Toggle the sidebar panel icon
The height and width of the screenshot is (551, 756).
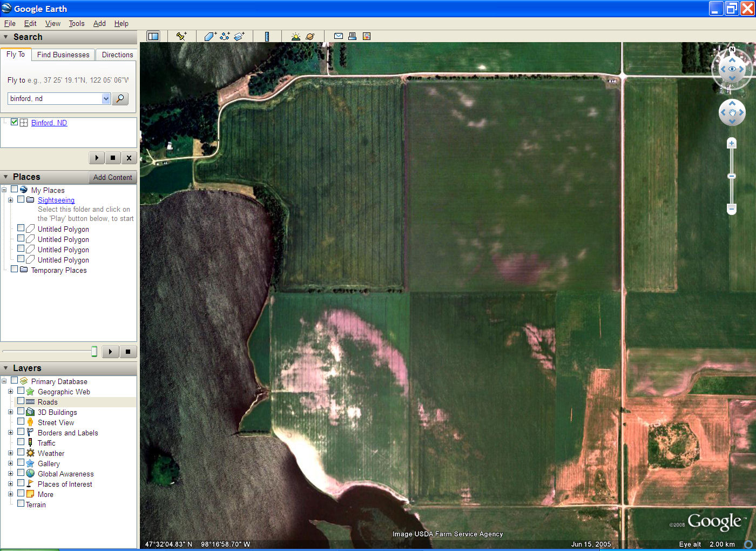153,36
